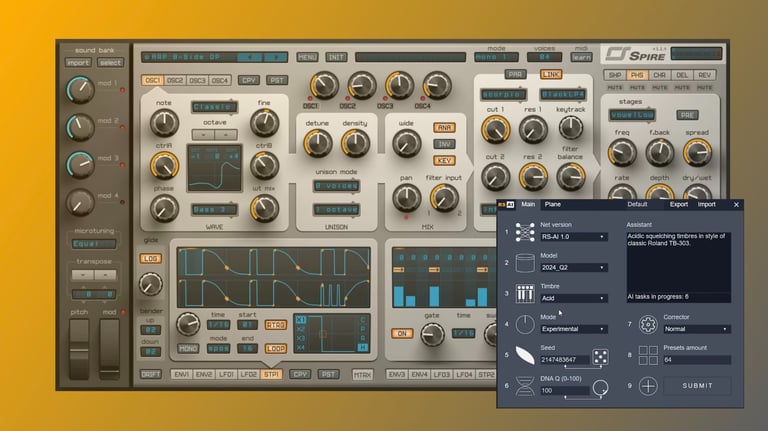
Task: Toggle the glide LOG button
Action: coord(150,259)
